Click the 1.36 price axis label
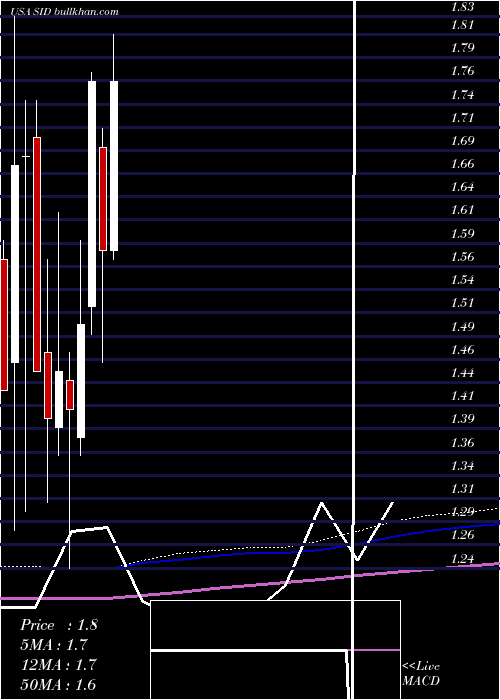500x700 pixels. click(x=462, y=442)
